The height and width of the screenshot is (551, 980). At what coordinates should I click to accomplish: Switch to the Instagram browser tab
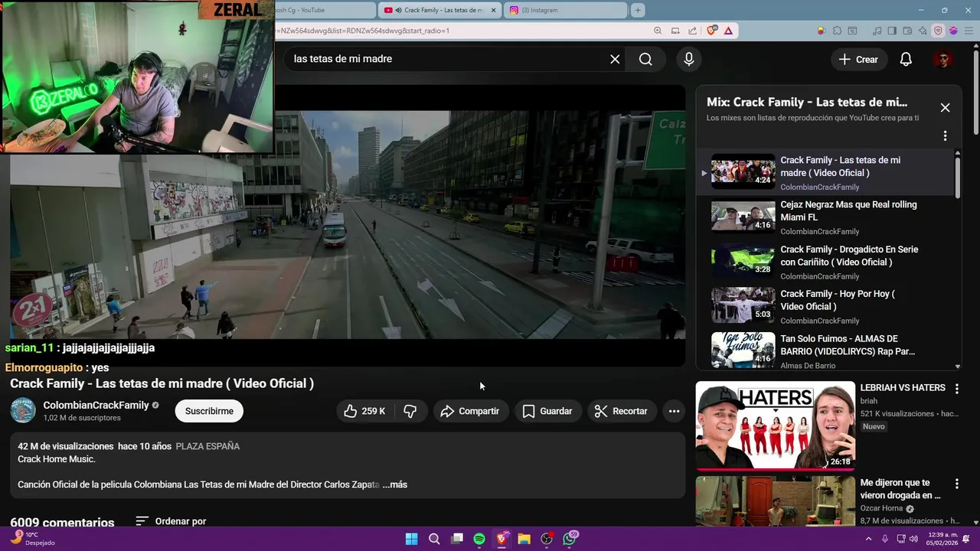click(x=566, y=10)
